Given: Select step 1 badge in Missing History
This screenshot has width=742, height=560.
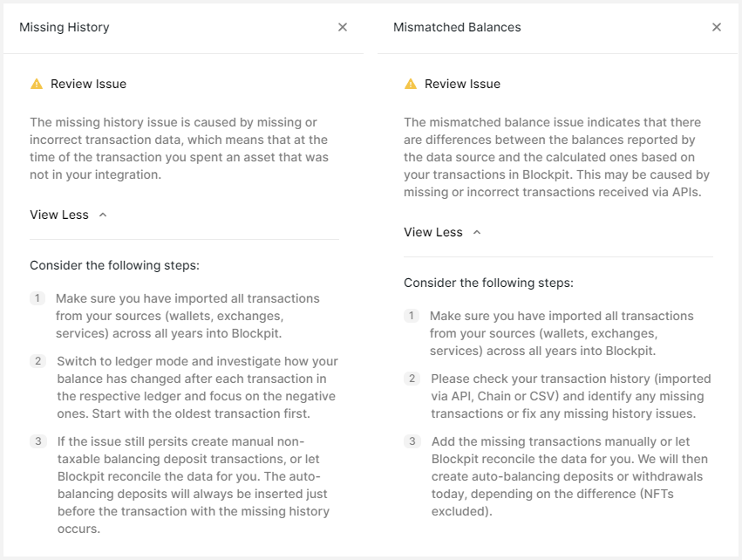Looking at the screenshot, I should coord(37,298).
